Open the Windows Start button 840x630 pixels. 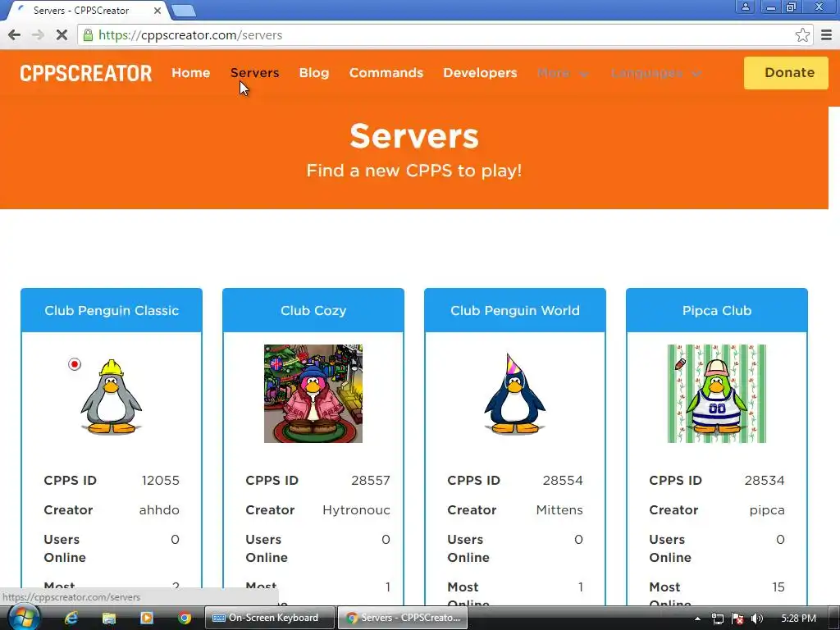pos(22,618)
